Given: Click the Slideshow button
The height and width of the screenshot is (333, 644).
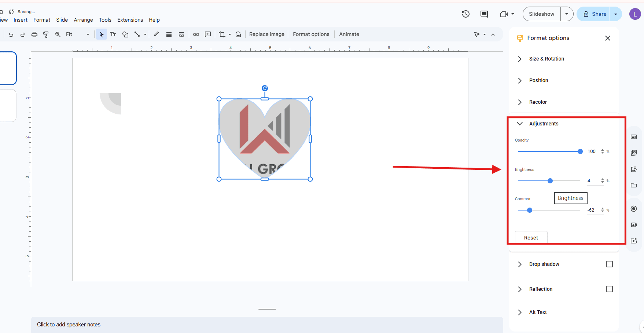Looking at the screenshot, I should (541, 14).
